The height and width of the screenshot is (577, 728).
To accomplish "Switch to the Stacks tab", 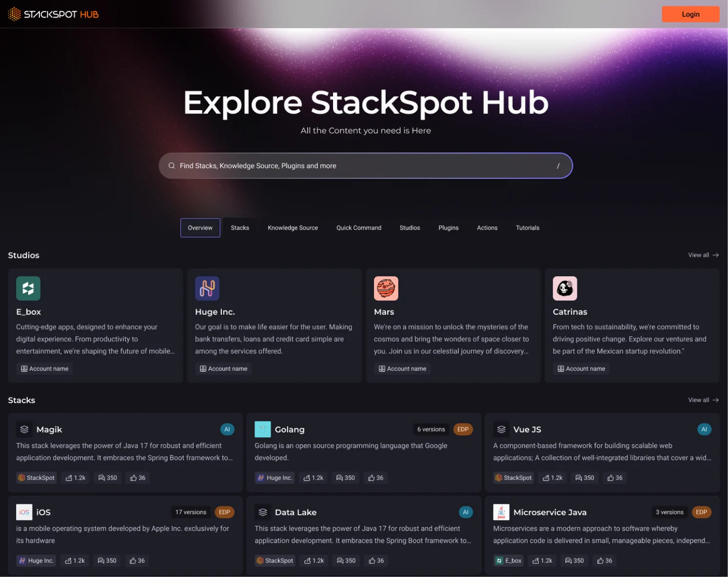I will [x=240, y=228].
